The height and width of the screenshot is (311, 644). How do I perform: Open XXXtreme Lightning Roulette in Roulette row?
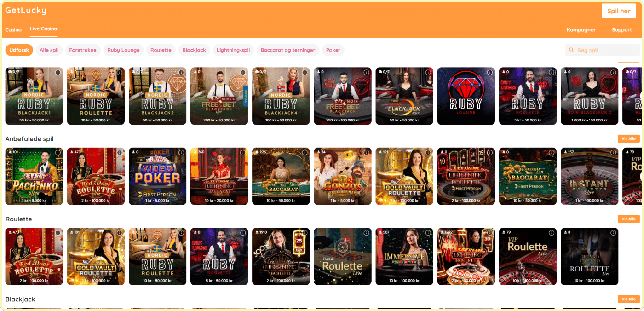[x=466, y=257]
